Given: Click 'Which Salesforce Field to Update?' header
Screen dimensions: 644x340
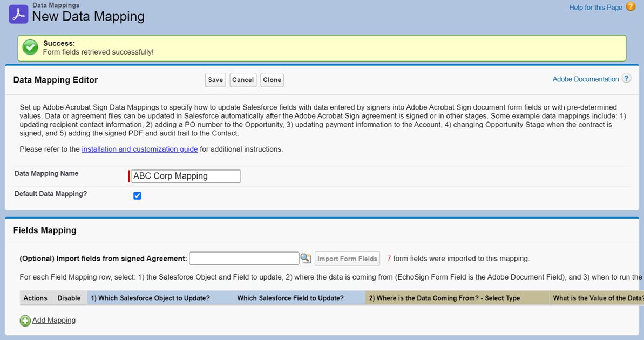Looking at the screenshot, I should [299, 298].
